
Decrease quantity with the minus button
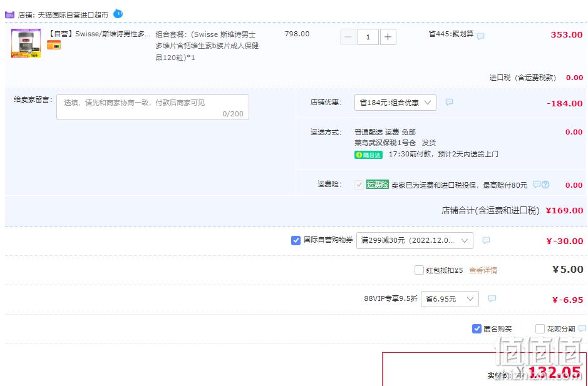click(x=348, y=37)
